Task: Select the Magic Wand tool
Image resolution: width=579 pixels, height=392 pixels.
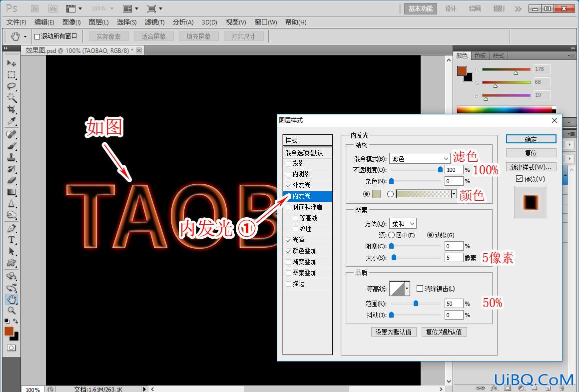Action: pos(11,98)
